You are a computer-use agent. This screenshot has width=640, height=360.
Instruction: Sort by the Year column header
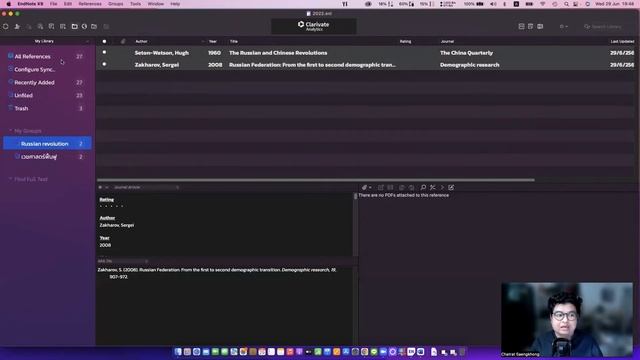point(213,41)
